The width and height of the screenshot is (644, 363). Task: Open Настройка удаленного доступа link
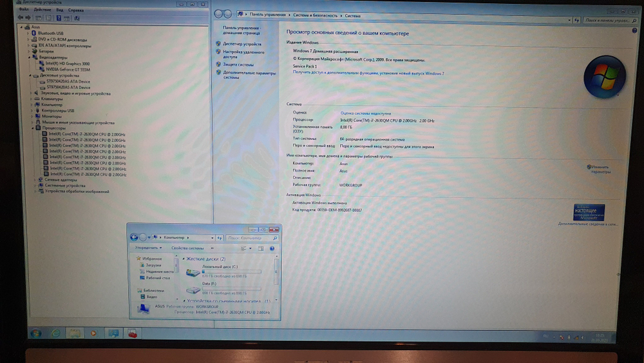[x=243, y=54]
